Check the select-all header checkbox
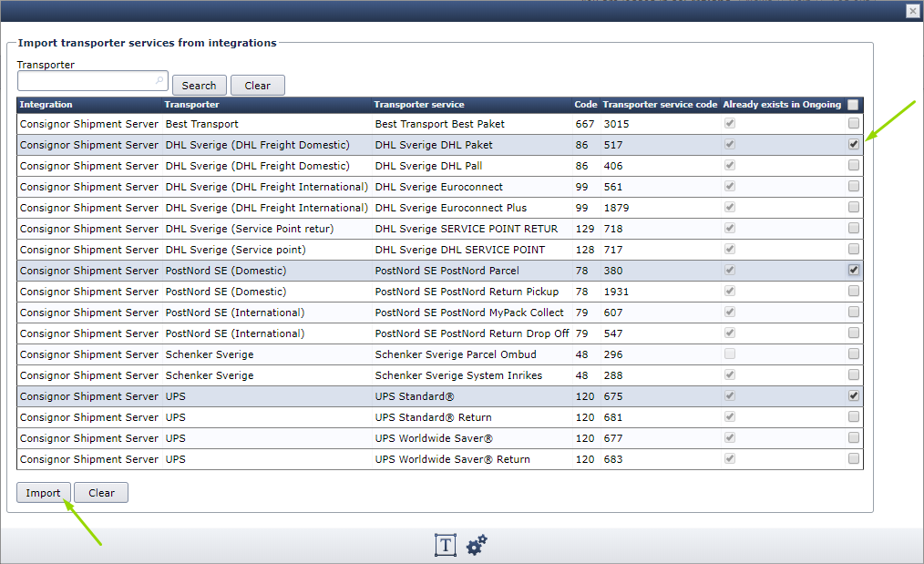This screenshot has width=924, height=564. coord(853,105)
